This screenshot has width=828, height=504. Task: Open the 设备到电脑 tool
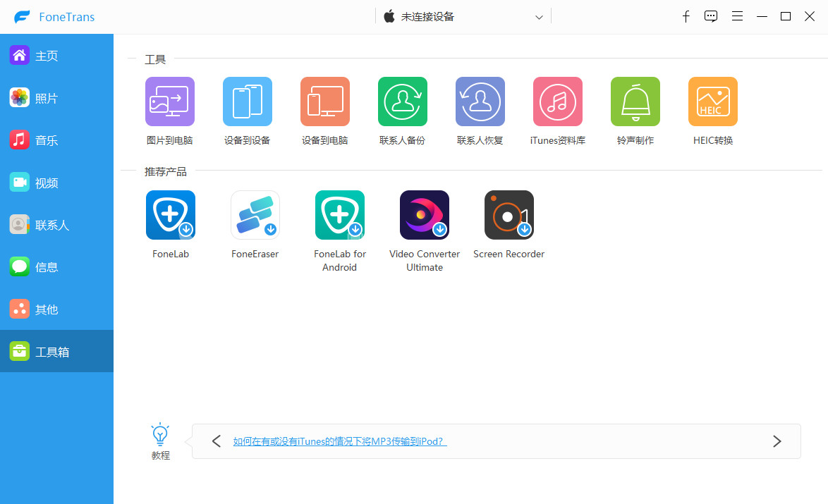coord(324,102)
